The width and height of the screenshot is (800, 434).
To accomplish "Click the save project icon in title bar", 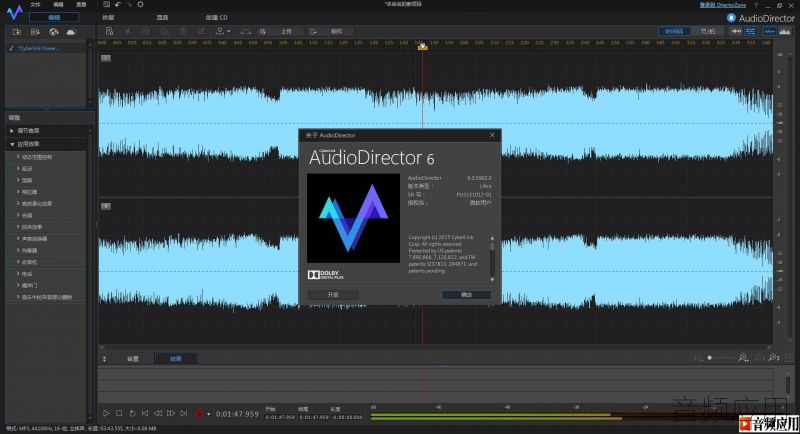I will 107,5.
